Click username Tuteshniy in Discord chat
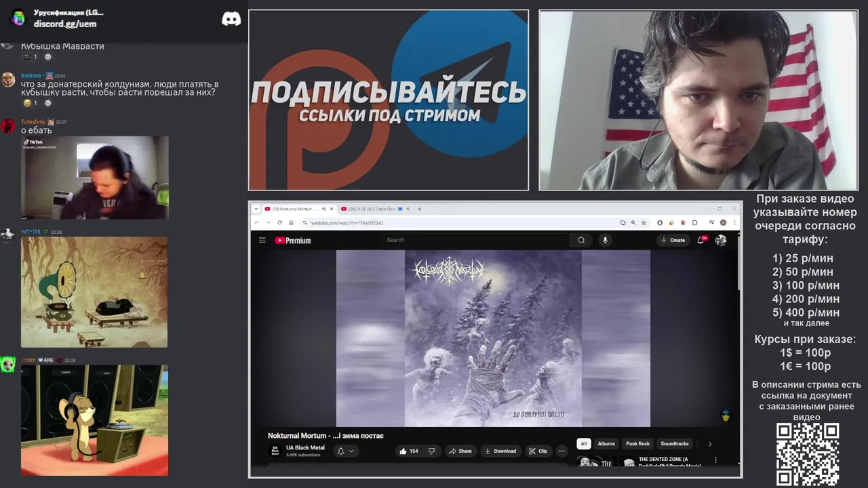This screenshot has width=868, height=488. pyautogui.click(x=33, y=122)
